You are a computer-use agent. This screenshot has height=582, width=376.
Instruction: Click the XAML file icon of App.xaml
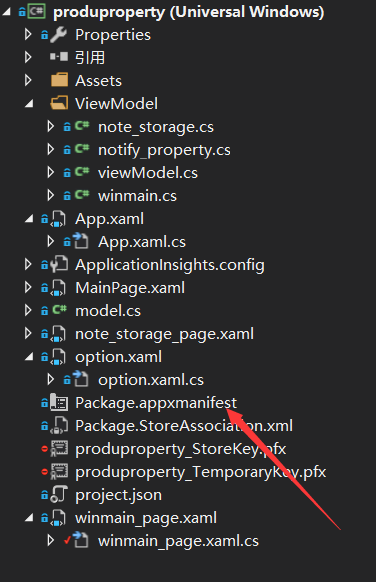click(58, 219)
